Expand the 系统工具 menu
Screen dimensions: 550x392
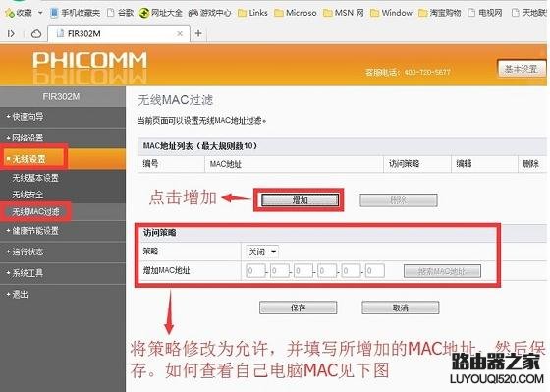(x=63, y=273)
